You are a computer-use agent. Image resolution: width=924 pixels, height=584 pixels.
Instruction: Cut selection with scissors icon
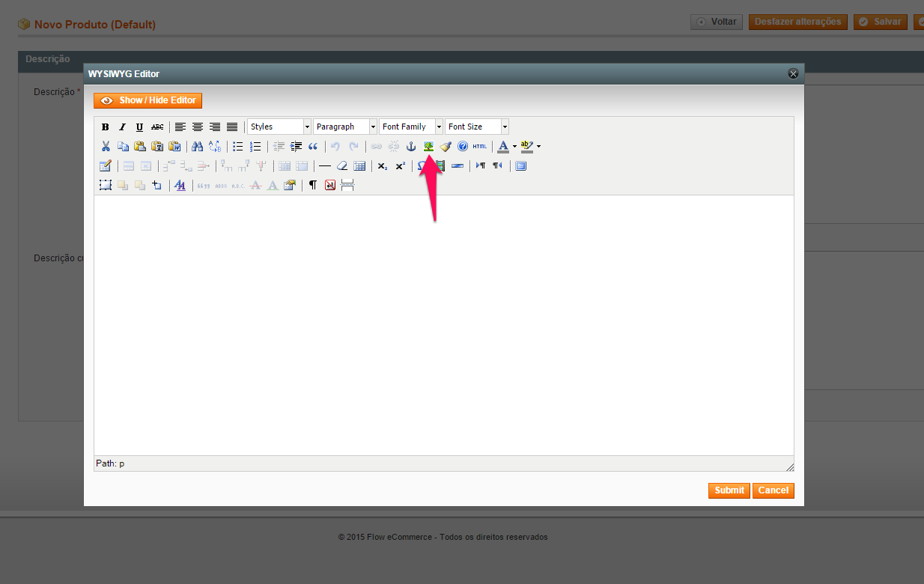[106, 146]
